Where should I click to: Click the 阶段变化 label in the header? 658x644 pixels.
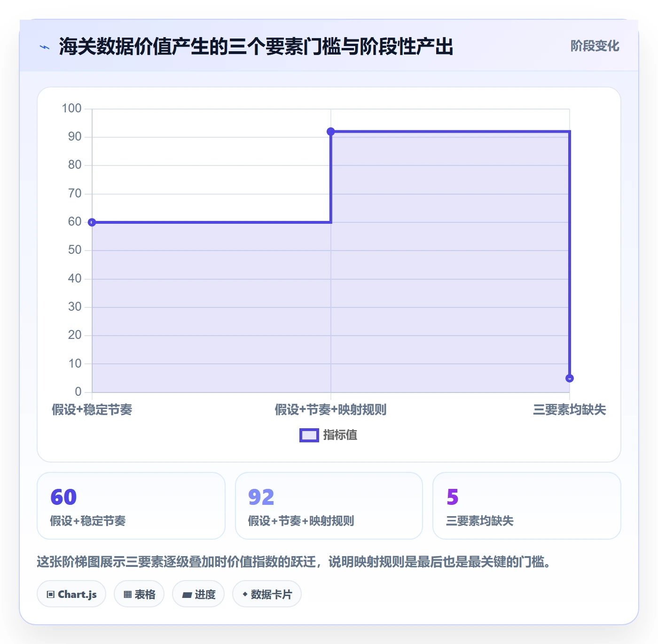[595, 46]
